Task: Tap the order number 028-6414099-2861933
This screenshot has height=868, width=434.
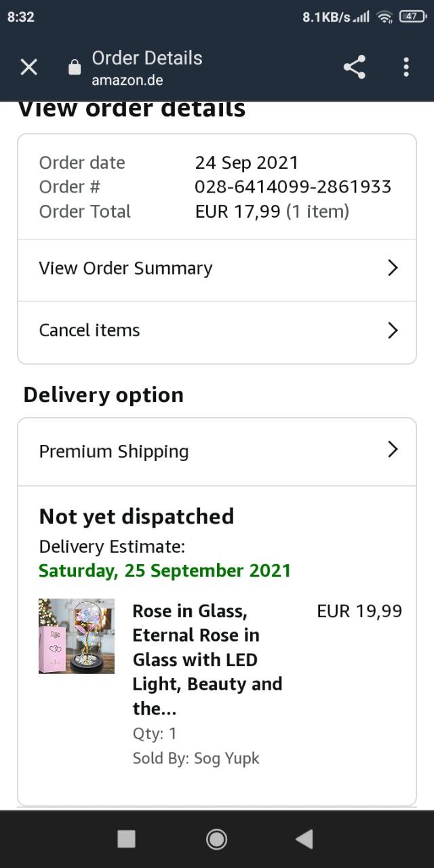Action: point(293,186)
